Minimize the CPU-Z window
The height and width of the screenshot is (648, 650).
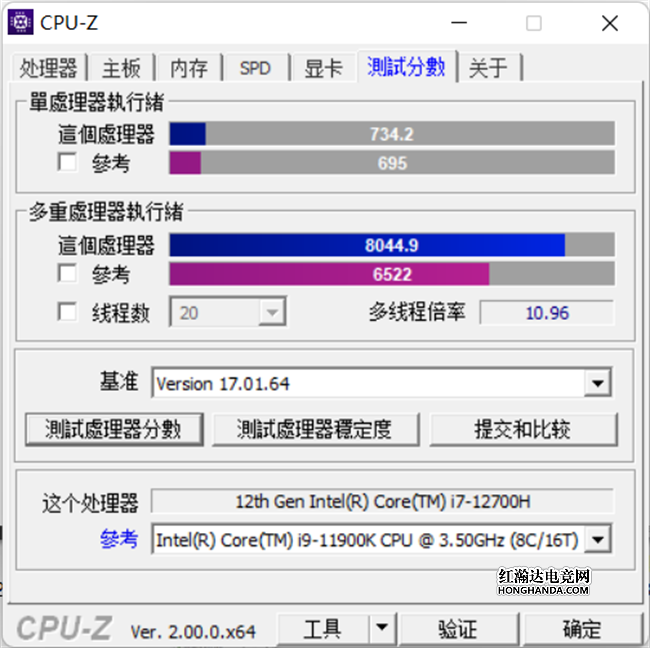pyautogui.click(x=459, y=23)
